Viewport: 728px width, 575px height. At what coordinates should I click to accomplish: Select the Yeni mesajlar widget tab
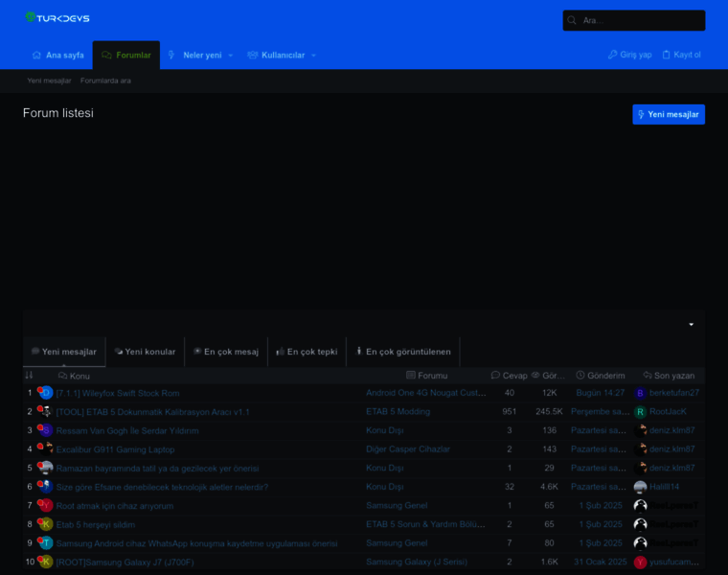[x=64, y=352]
